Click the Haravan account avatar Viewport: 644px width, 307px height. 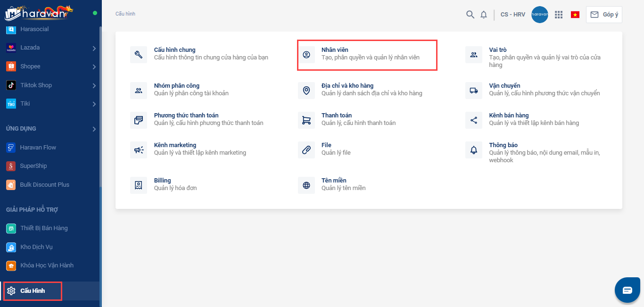click(539, 15)
